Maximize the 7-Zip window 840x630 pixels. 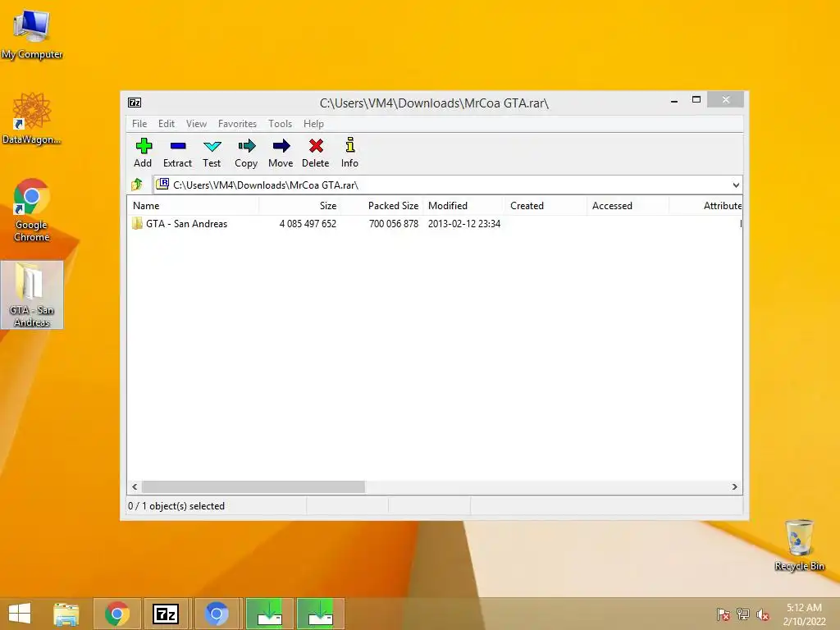click(696, 100)
